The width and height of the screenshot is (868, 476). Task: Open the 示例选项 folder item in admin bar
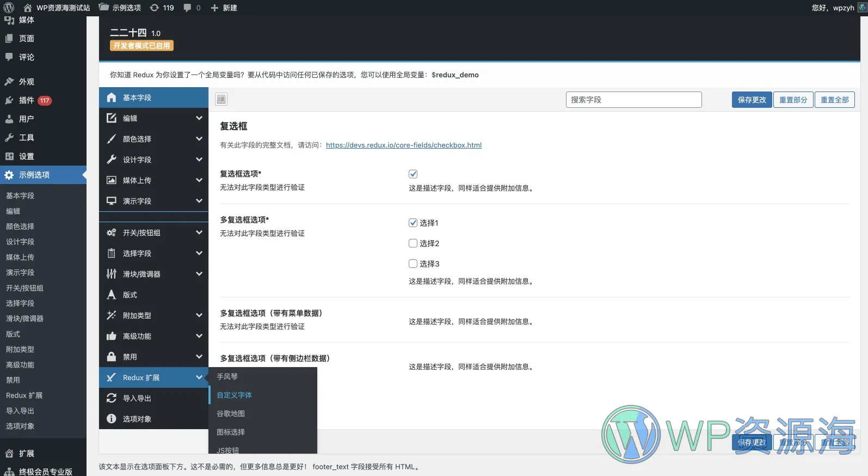tap(120, 8)
